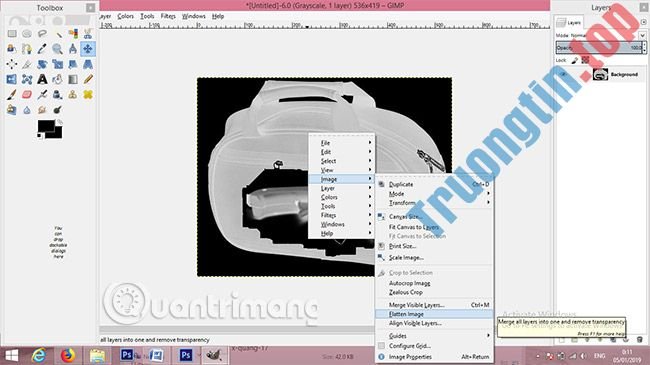The height and width of the screenshot is (365, 650).
Task: Select the Measure compass tool
Action: pos(73,49)
